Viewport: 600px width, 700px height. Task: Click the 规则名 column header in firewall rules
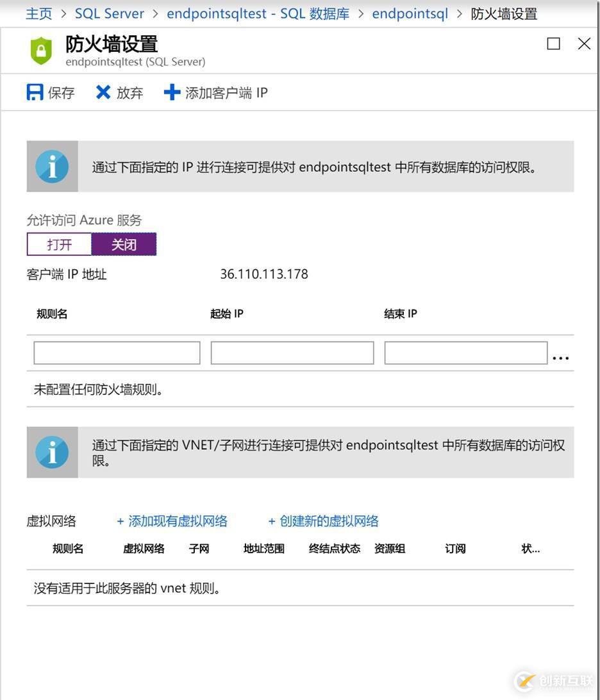52,314
